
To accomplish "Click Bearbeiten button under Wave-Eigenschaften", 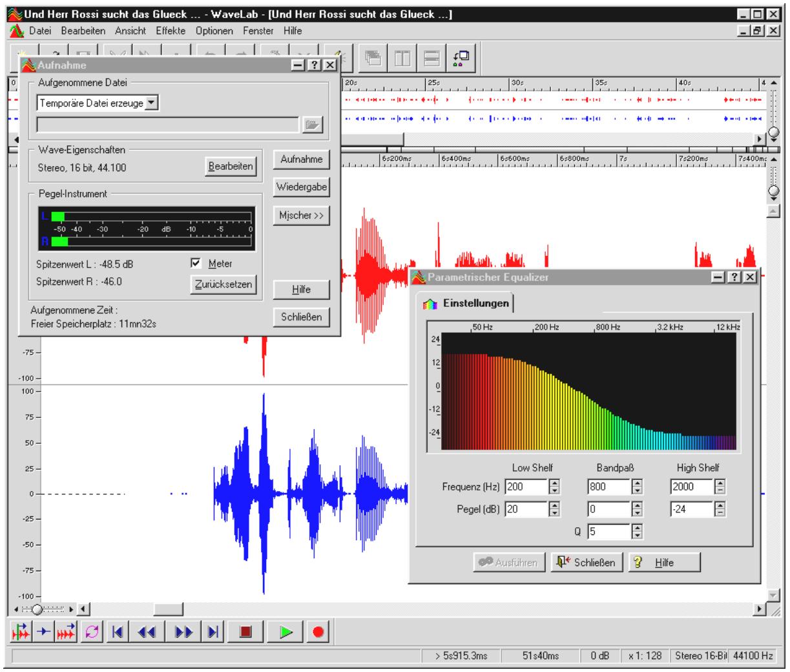I will point(230,167).
